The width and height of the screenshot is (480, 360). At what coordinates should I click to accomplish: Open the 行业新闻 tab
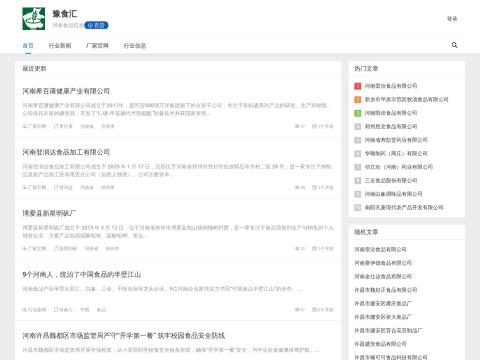[60, 46]
